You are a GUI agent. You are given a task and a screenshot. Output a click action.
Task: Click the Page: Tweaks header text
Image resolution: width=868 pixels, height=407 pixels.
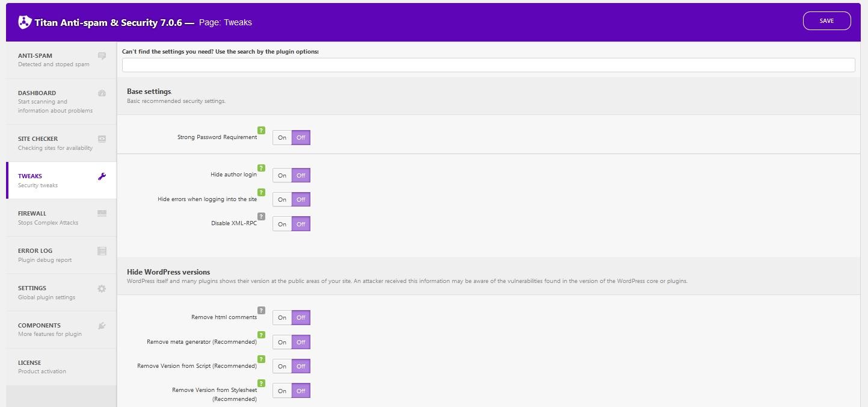(x=225, y=22)
